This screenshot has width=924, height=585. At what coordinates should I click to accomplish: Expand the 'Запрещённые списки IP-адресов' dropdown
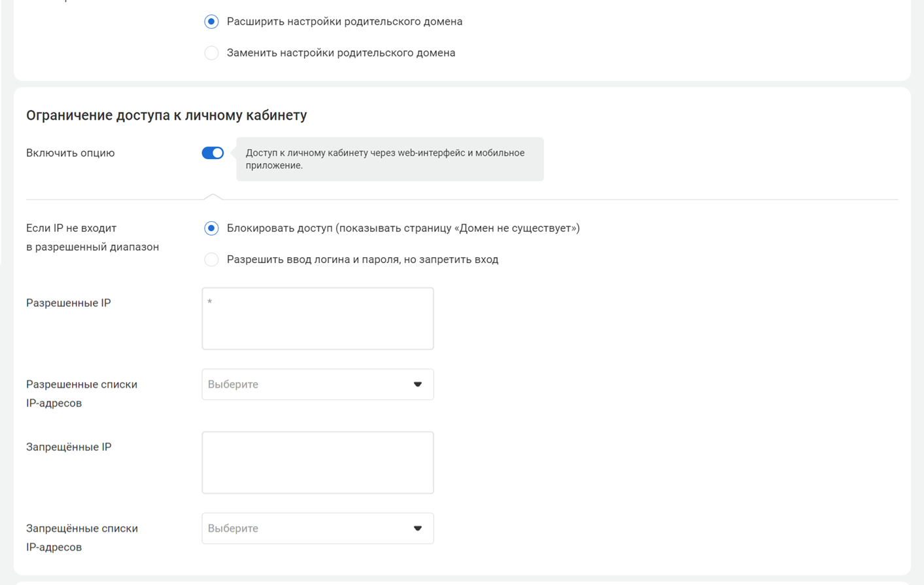click(307, 528)
